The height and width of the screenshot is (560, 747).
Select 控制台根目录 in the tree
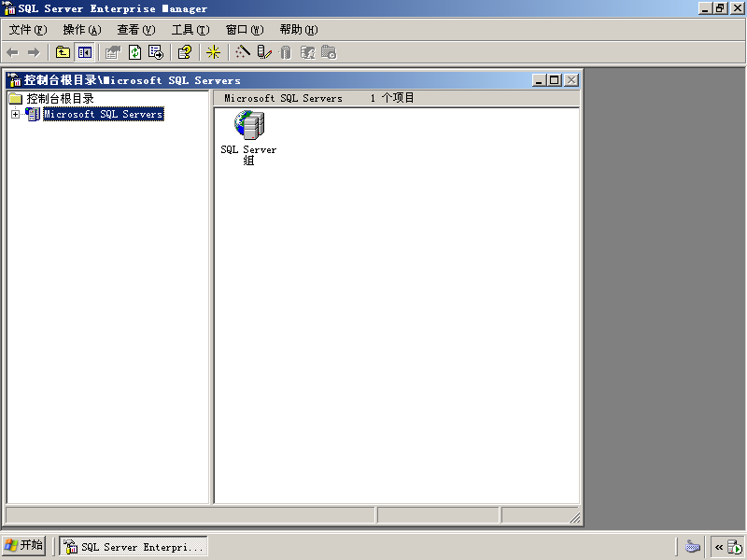(60, 99)
